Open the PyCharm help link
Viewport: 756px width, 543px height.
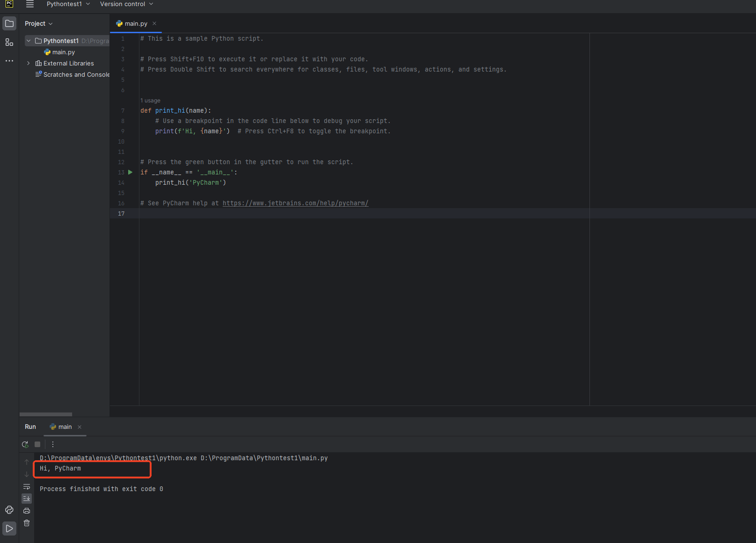[295, 203]
